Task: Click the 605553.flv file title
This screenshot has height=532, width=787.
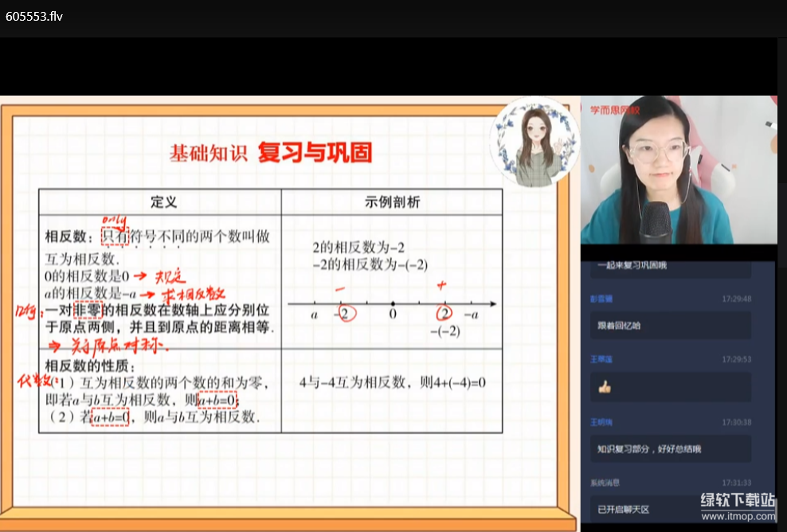Action: (x=34, y=17)
